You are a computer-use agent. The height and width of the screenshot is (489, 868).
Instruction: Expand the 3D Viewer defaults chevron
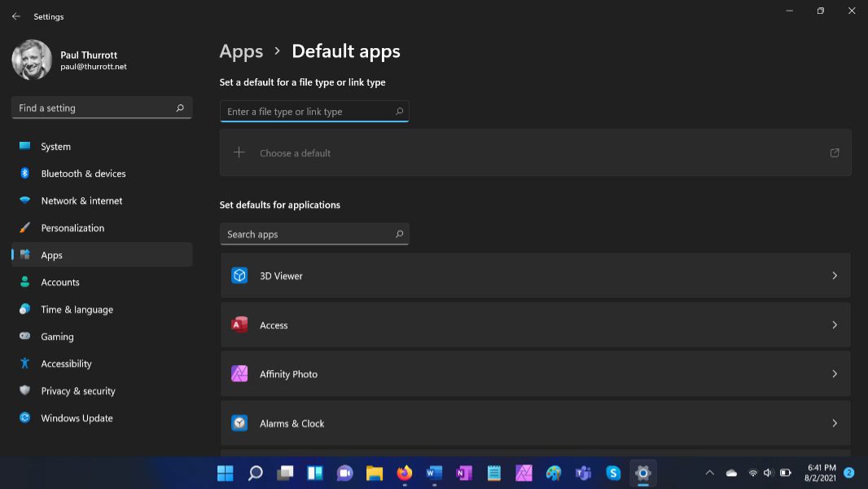(x=835, y=275)
